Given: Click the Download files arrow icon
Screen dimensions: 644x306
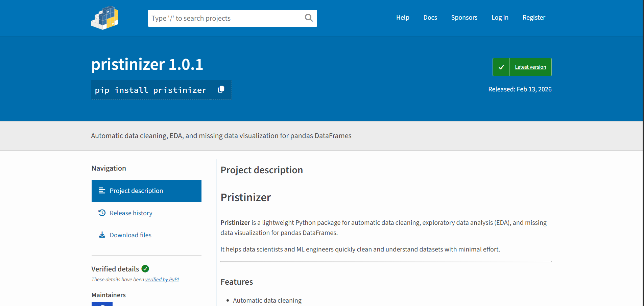Looking at the screenshot, I should (102, 235).
